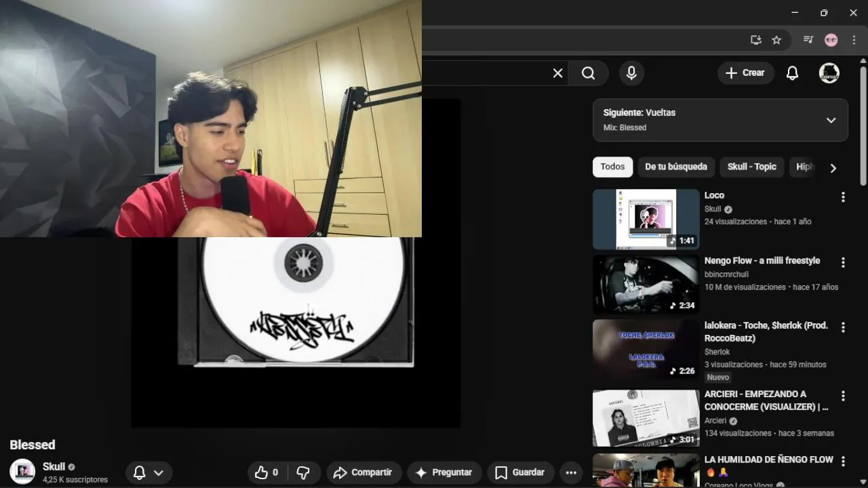
Task: Save video with the Guardar button
Action: (x=520, y=472)
